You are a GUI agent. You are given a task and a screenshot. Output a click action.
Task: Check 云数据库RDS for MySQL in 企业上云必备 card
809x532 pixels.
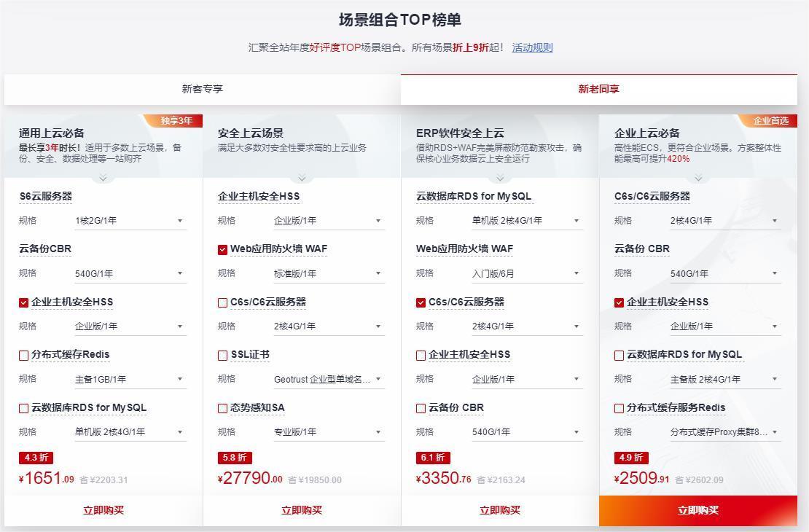(619, 356)
